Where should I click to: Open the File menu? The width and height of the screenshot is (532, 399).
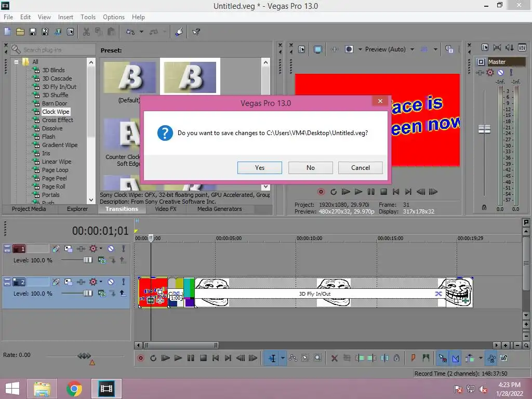tap(8, 17)
